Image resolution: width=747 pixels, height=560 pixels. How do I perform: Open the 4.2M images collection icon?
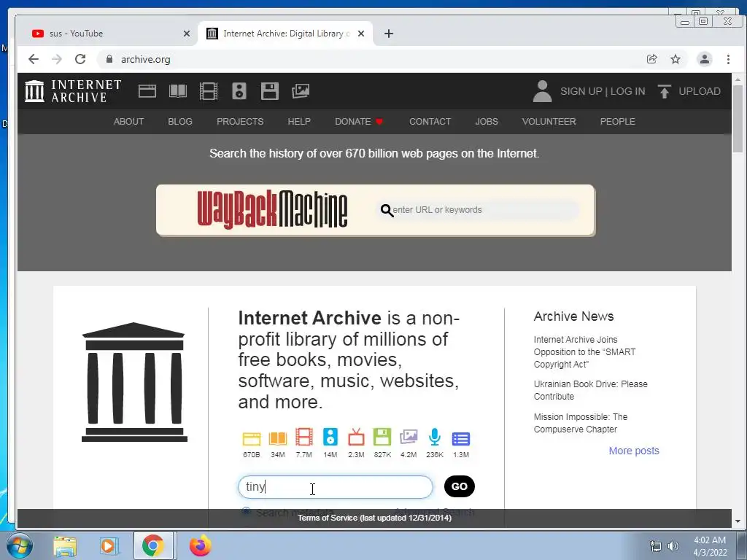pyautogui.click(x=409, y=437)
